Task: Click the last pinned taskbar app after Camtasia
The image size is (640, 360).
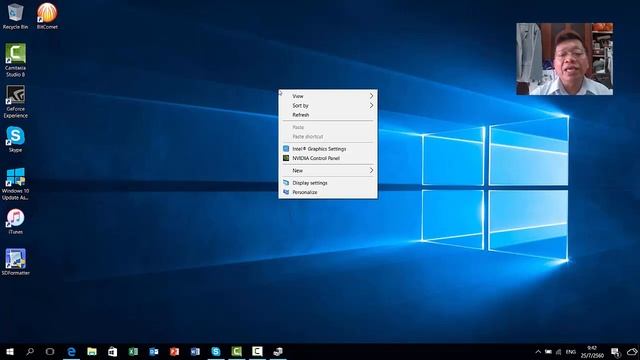Action: tap(278, 351)
